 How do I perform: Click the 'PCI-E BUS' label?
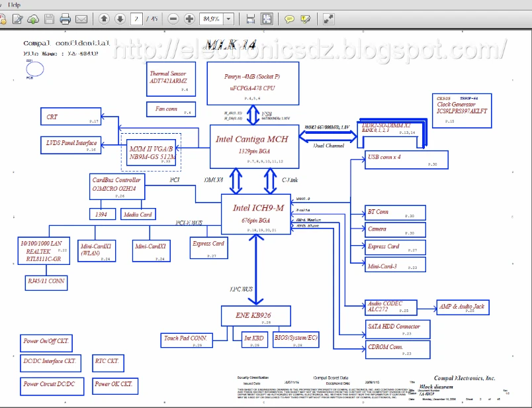189,223
